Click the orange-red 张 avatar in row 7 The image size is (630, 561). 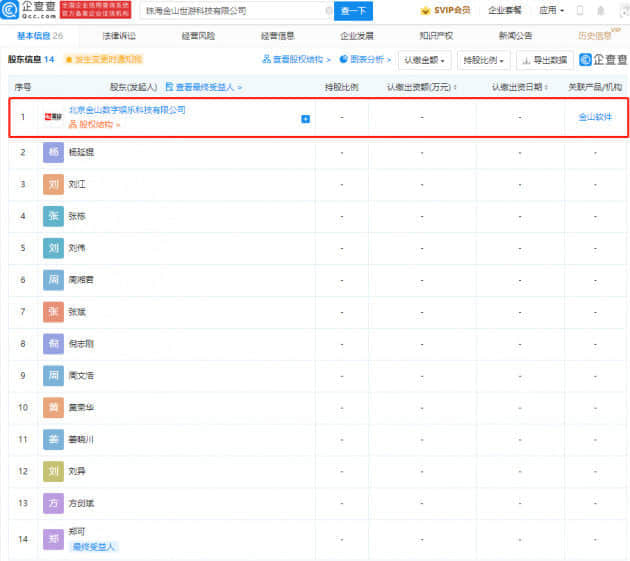tap(53, 312)
